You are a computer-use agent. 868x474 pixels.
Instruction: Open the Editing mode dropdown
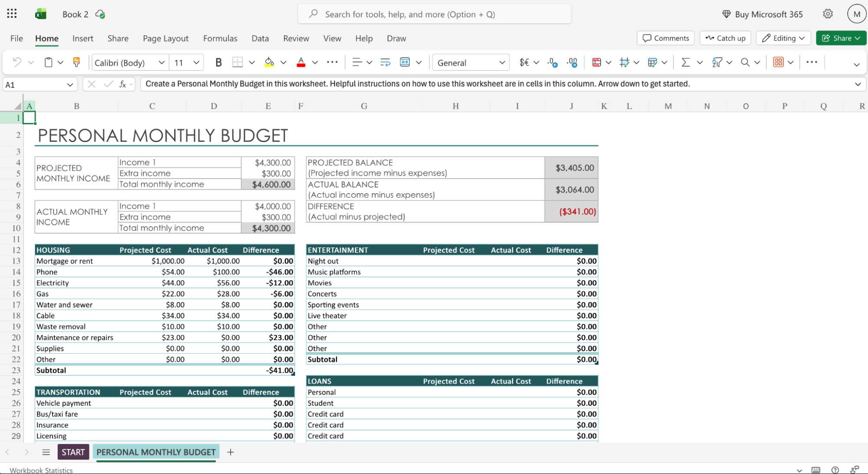tap(784, 38)
